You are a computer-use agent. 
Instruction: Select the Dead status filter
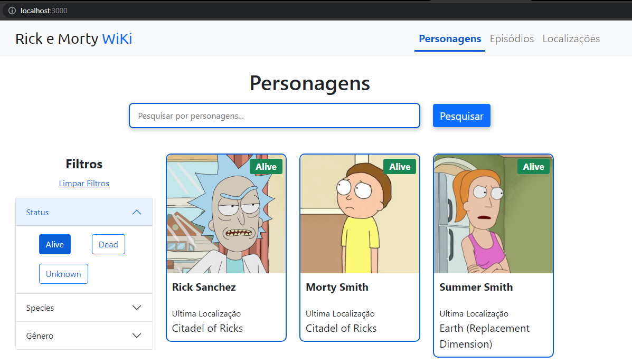pyautogui.click(x=108, y=244)
